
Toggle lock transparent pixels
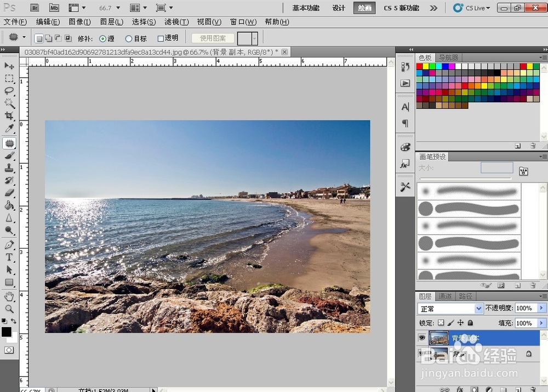pos(441,323)
